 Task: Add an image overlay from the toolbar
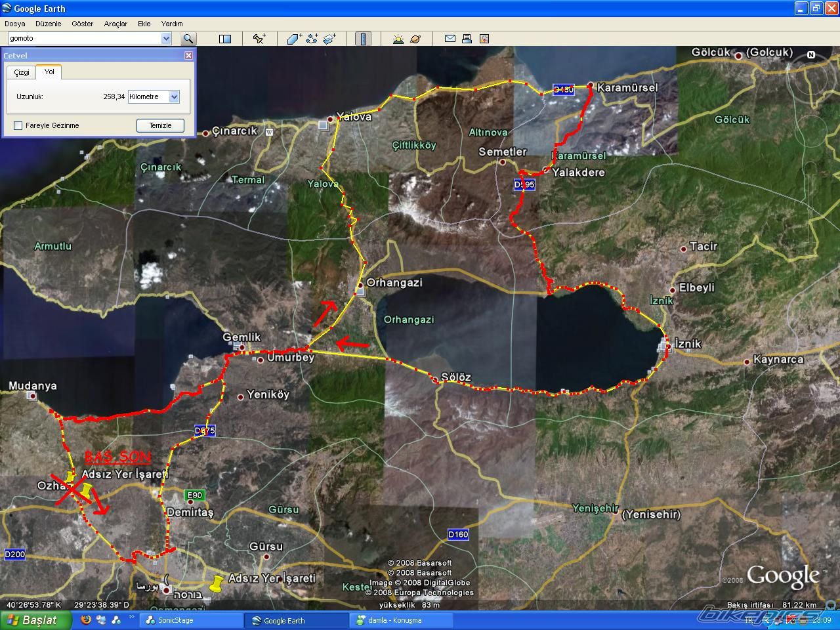coord(329,39)
